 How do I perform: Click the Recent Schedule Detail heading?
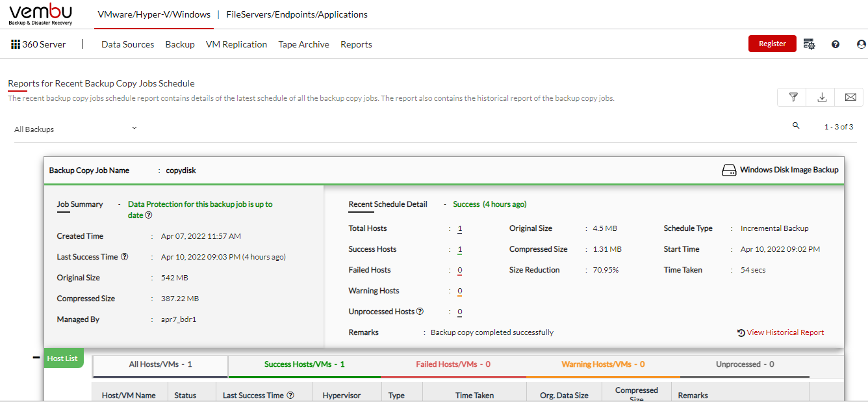(x=388, y=204)
